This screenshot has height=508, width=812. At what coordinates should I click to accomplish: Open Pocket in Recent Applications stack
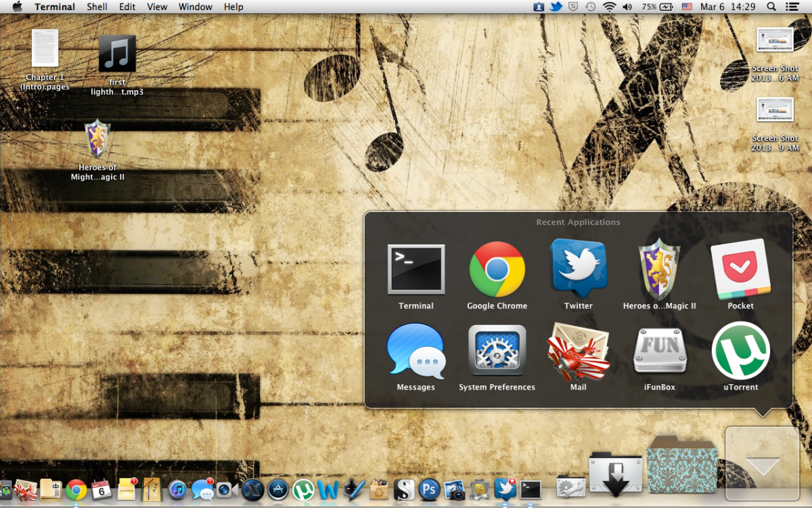(741, 269)
